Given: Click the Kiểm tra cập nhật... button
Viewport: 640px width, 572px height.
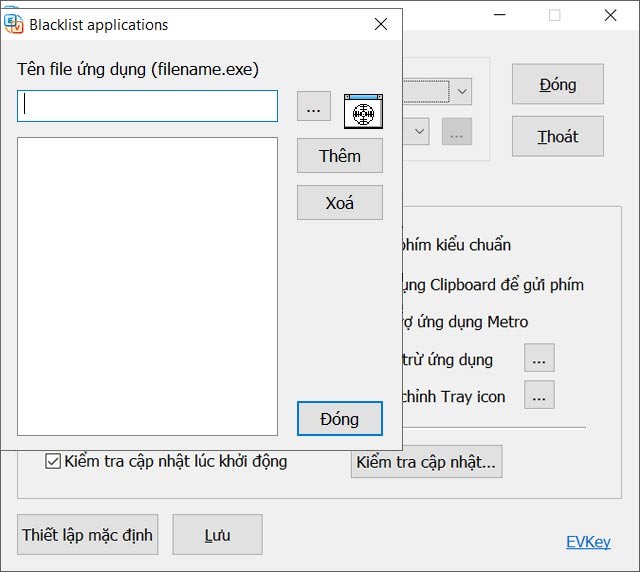Looking at the screenshot, I should pyautogui.click(x=426, y=462).
